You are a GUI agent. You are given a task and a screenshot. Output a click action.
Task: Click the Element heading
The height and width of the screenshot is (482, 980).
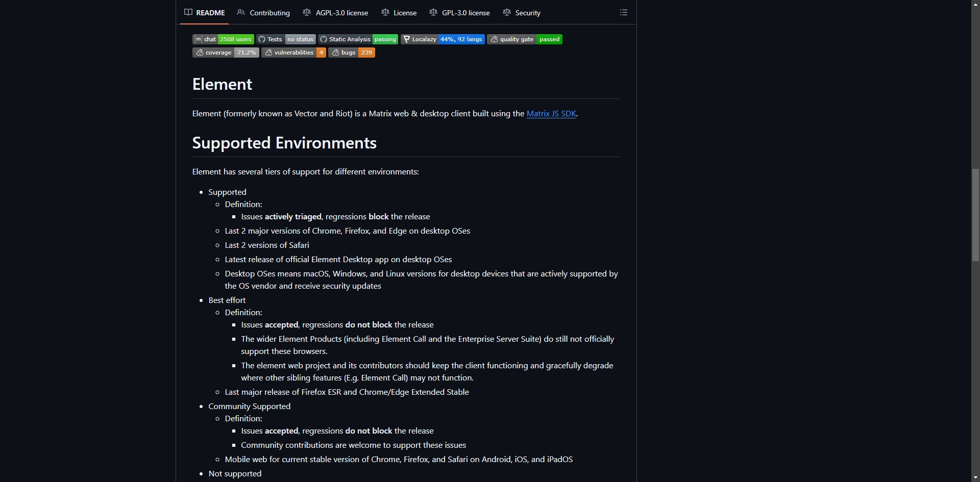pos(222,84)
